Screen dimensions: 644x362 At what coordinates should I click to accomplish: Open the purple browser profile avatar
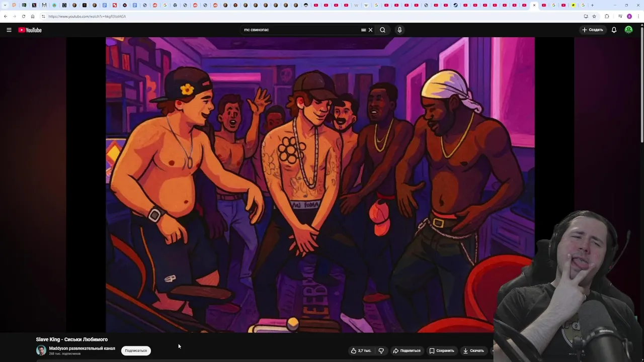(629, 16)
